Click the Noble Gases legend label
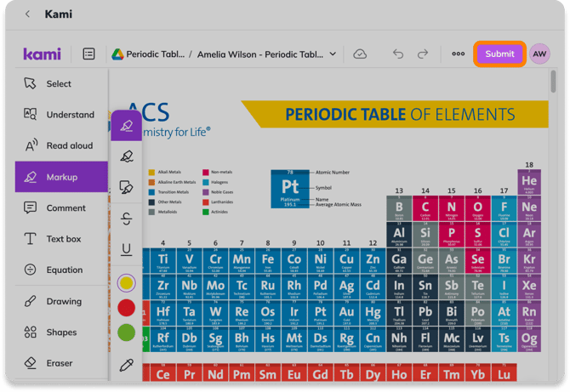This screenshot has height=392, width=570. coord(222,192)
